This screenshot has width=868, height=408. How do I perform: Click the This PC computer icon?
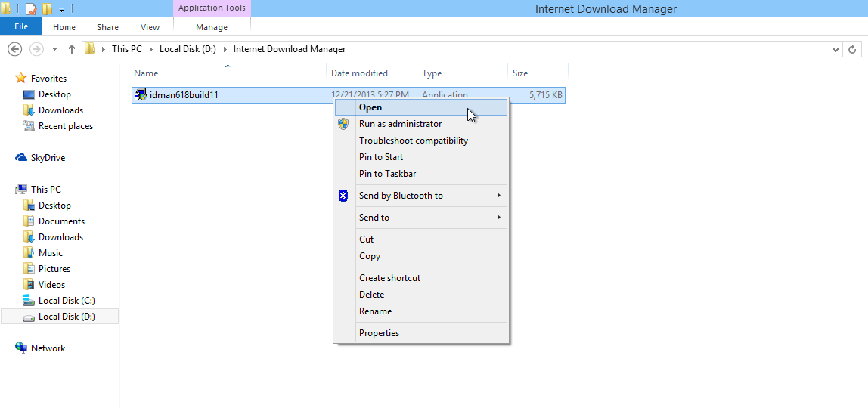21,189
